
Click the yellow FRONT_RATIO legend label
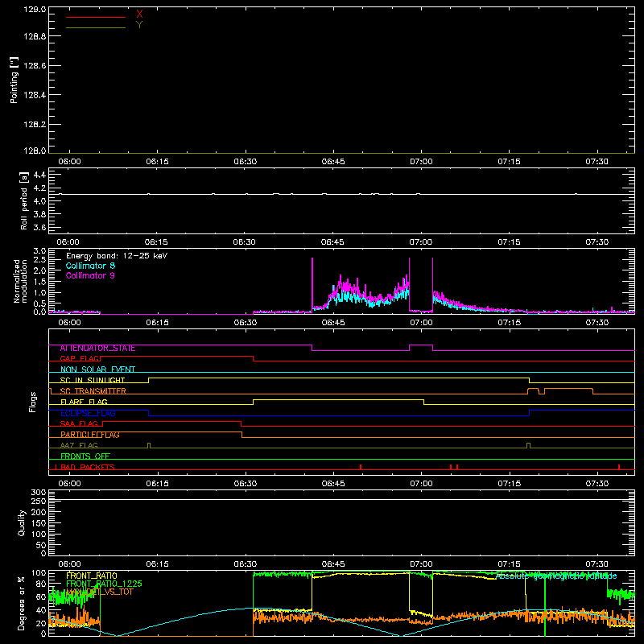coord(92,576)
